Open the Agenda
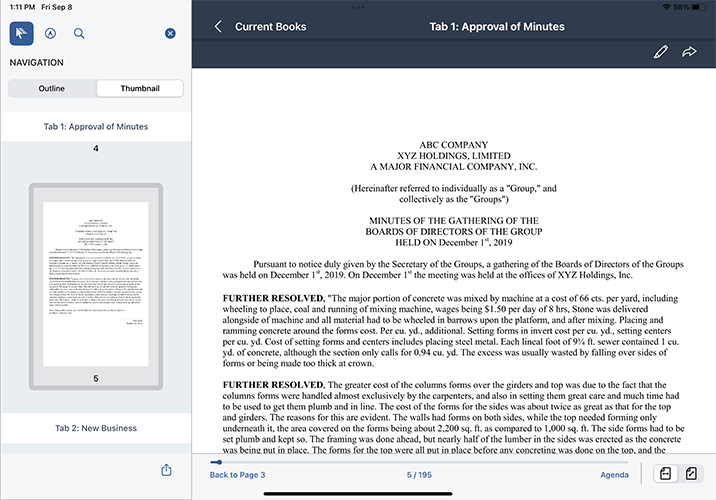Image resolution: width=716 pixels, height=500 pixels. pos(614,474)
